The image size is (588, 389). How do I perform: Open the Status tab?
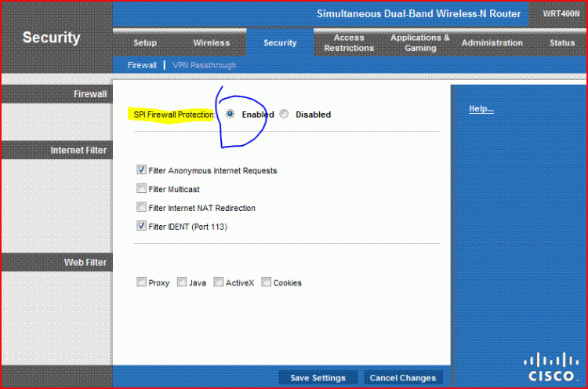pyautogui.click(x=562, y=43)
